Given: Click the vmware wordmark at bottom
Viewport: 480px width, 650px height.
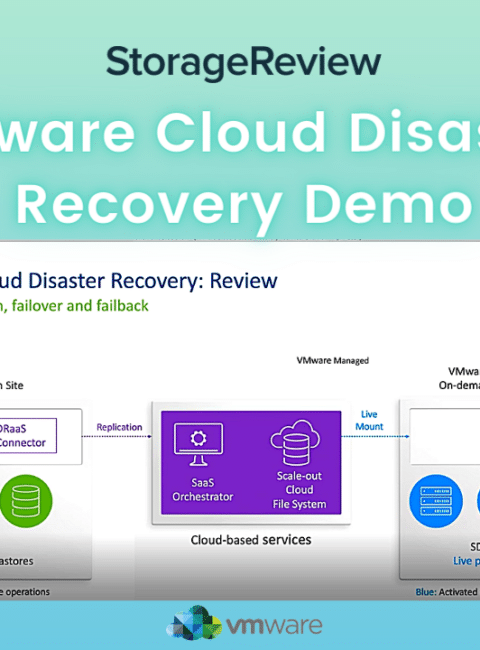Looking at the screenshot, I should pos(274,625).
